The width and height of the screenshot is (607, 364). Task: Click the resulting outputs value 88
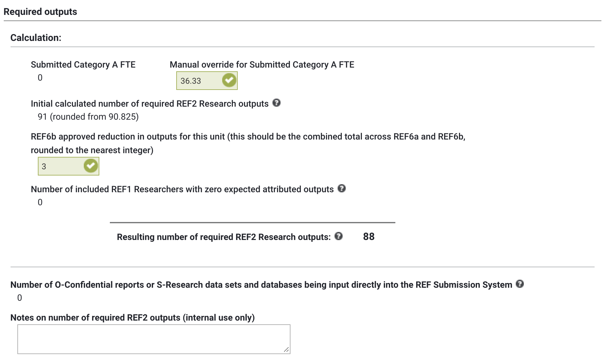point(368,237)
